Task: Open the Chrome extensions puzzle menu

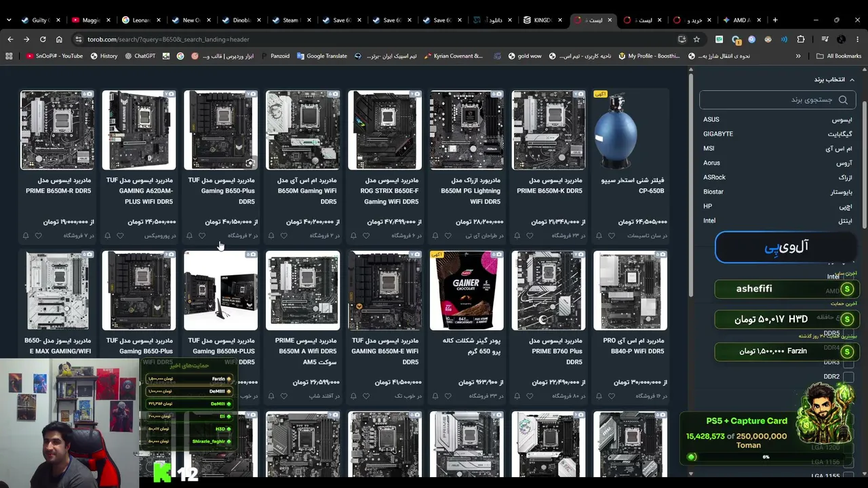Action: 801,39
